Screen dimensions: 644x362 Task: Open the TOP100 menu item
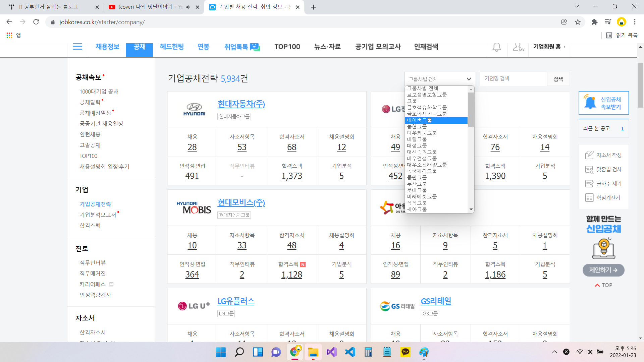click(x=287, y=47)
